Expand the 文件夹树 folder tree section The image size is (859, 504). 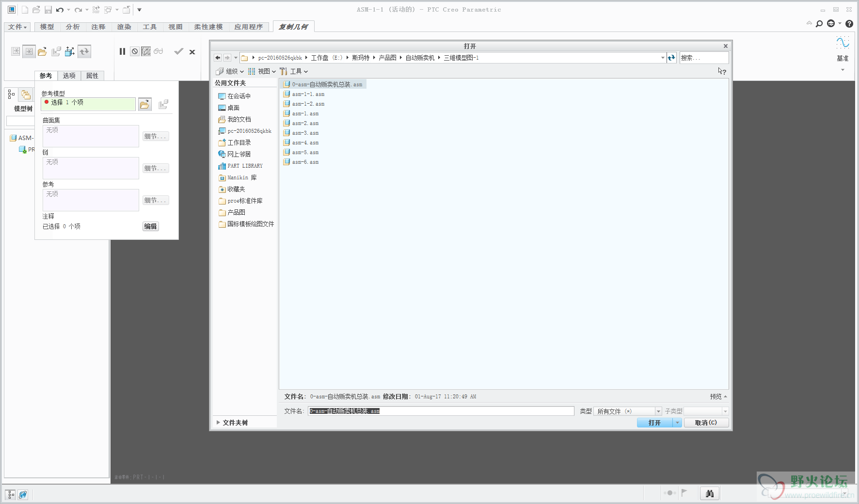click(232, 423)
